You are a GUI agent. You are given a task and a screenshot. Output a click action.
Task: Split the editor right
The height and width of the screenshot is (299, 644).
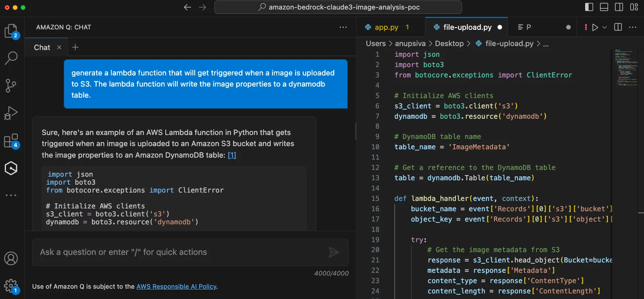(x=618, y=27)
